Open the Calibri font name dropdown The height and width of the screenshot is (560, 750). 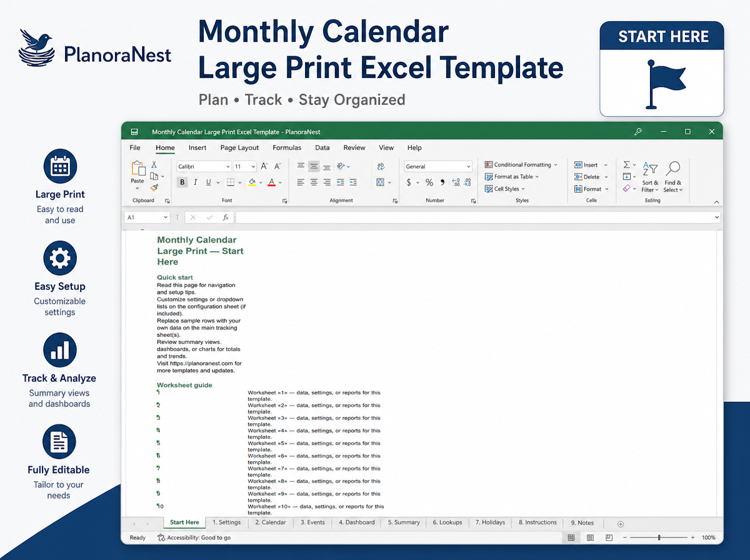(x=227, y=167)
